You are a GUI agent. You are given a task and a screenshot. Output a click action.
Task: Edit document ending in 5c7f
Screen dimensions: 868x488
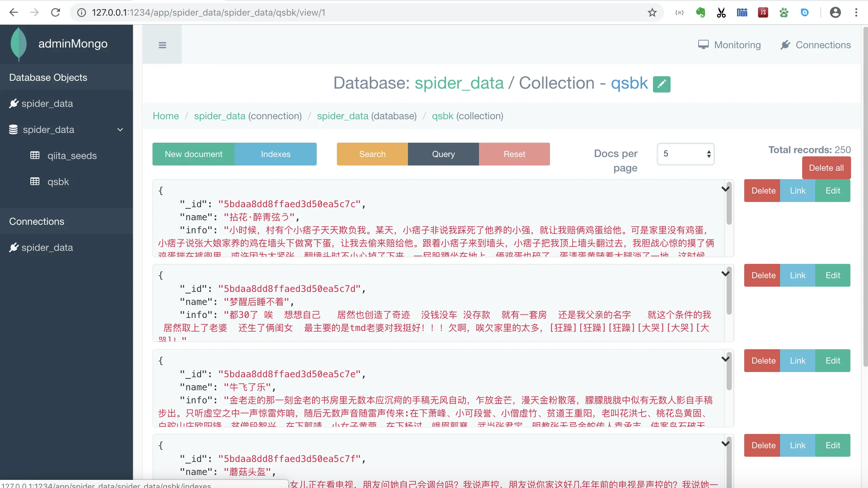pos(832,445)
